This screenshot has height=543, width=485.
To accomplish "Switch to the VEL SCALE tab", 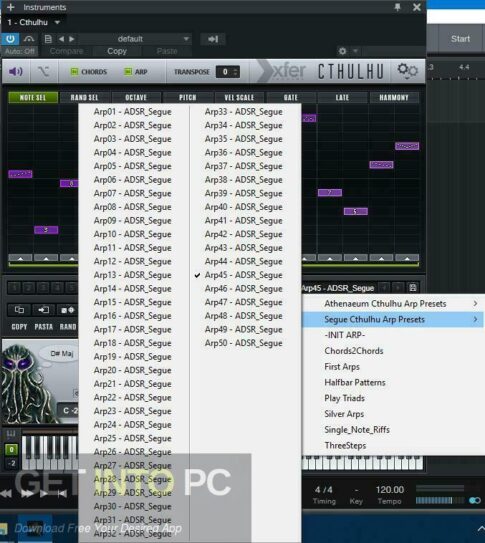I will pos(239,98).
